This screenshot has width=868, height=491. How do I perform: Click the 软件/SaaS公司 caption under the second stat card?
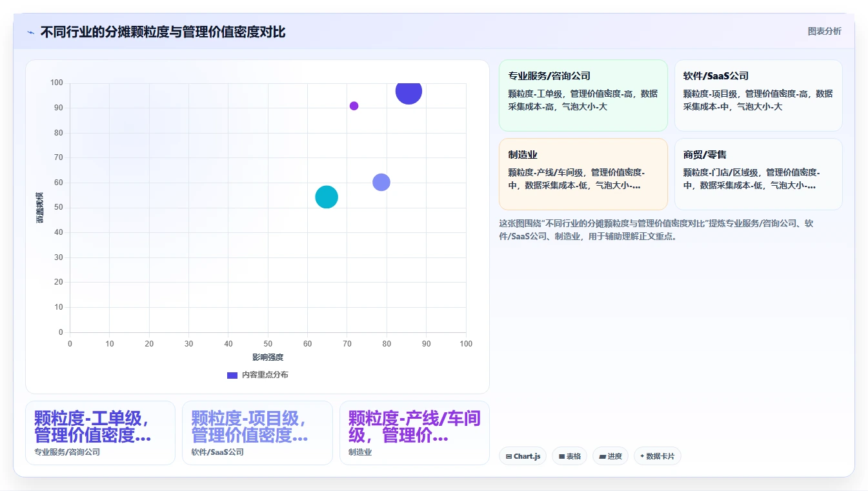[x=217, y=452]
